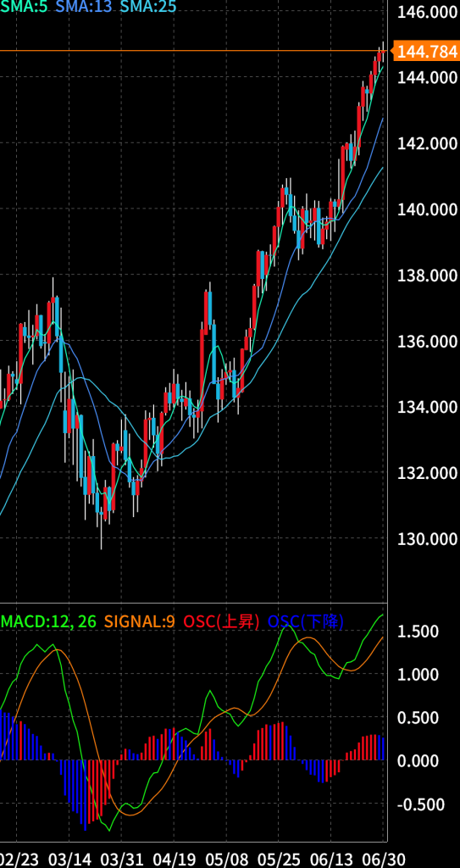Click the 03/14 date axis label
The image size is (460, 868).
point(69,860)
